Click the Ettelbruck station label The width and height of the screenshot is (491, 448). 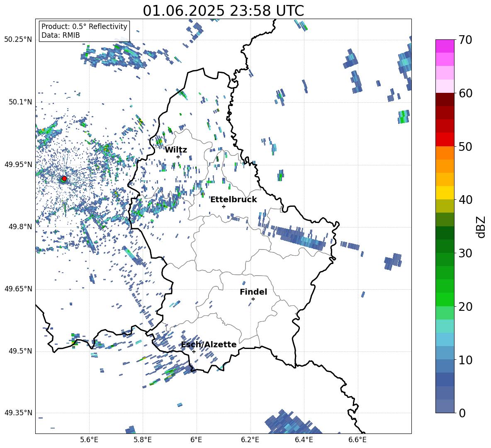(x=233, y=200)
